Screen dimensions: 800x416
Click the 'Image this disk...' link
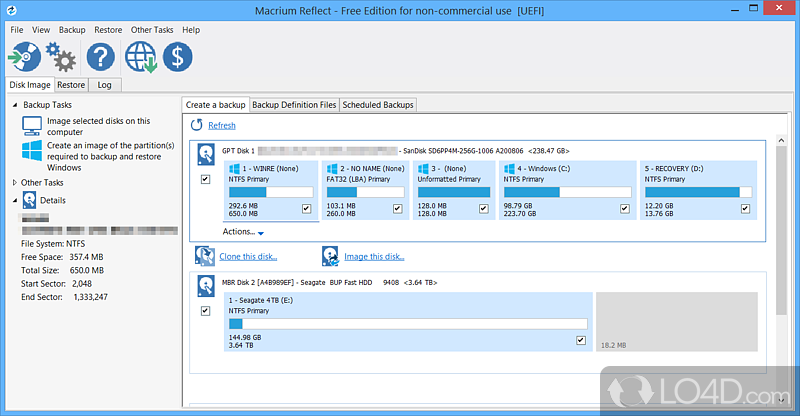pyautogui.click(x=373, y=257)
